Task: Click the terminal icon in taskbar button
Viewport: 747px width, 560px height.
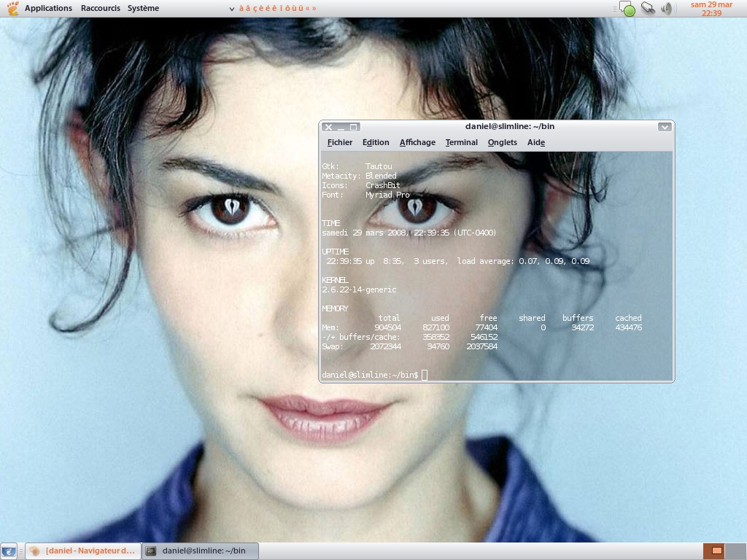Action: (x=151, y=551)
